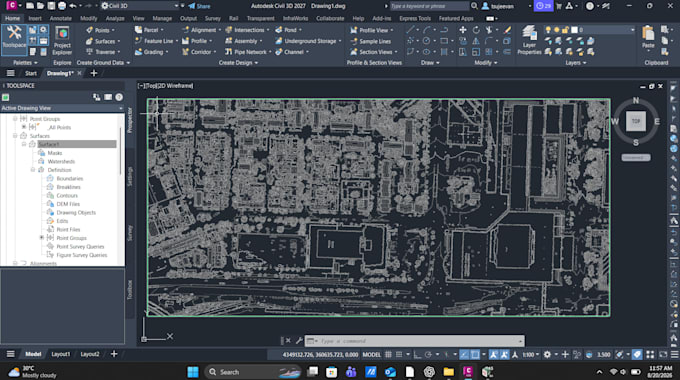Viewport: 680px width, 380px height.
Task: Toggle grid display in status bar
Action: [x=388, y=354]
